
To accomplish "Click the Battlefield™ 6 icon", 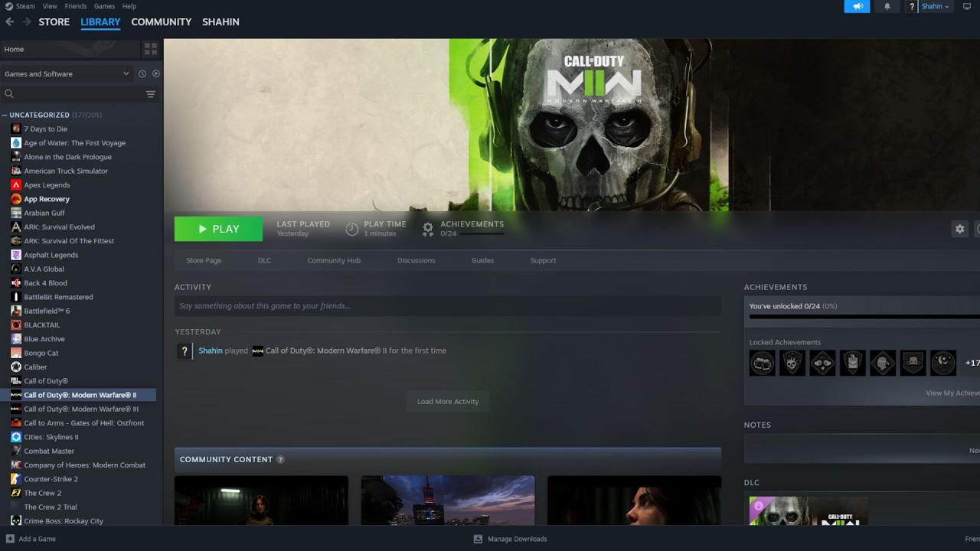I will click(16, 311).
